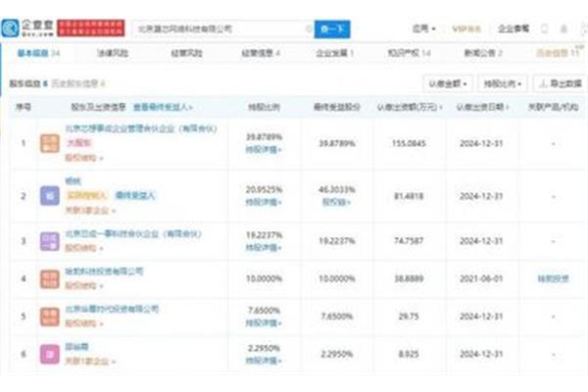This screenshot has height=392, width=588.
Task: Switch to the 基本信息 34 tab
Action: point(38,53)
